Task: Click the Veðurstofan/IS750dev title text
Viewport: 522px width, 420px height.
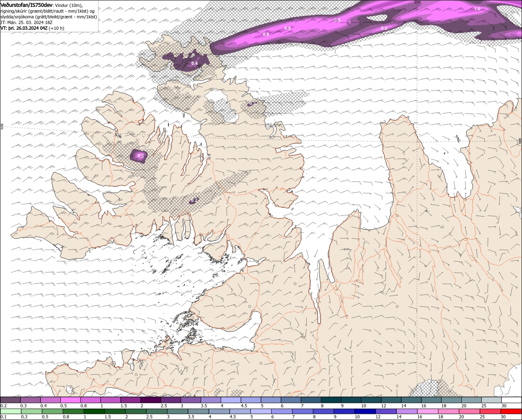Action: tap(27, 4)
